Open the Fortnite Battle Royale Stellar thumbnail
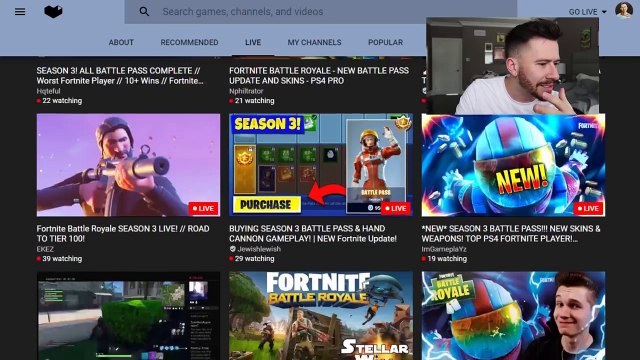This screenshot has width=640, height=360. click(x=321, y=316)
